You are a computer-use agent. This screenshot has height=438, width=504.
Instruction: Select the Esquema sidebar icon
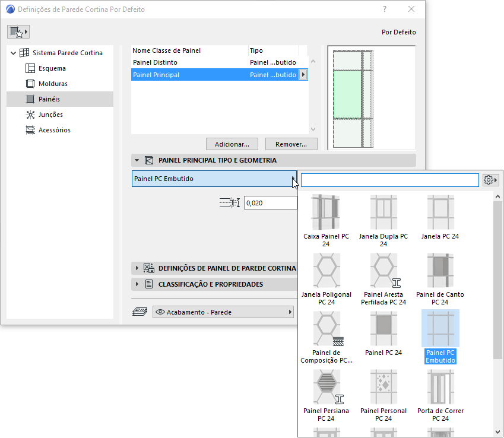click(x=30, y=68)
